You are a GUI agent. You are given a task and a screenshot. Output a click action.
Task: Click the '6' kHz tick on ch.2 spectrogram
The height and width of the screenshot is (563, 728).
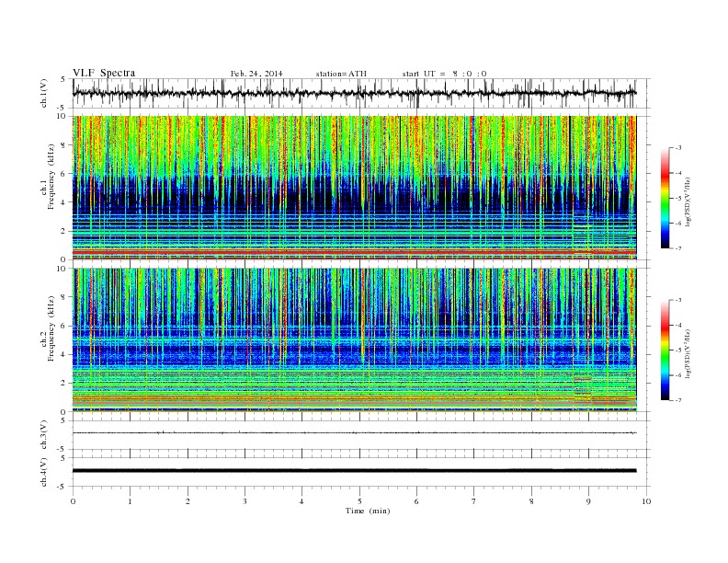pos(64,326)
